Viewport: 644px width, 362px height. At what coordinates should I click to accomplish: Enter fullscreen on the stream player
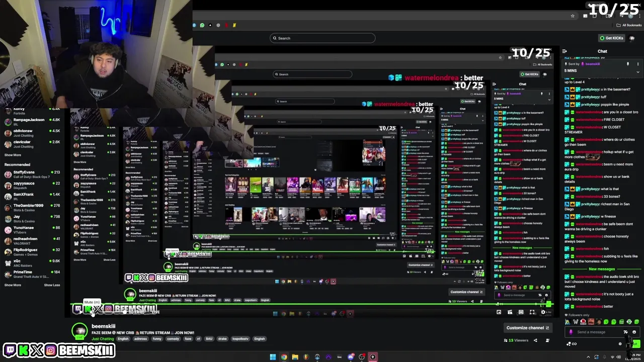tap(532, 312)
